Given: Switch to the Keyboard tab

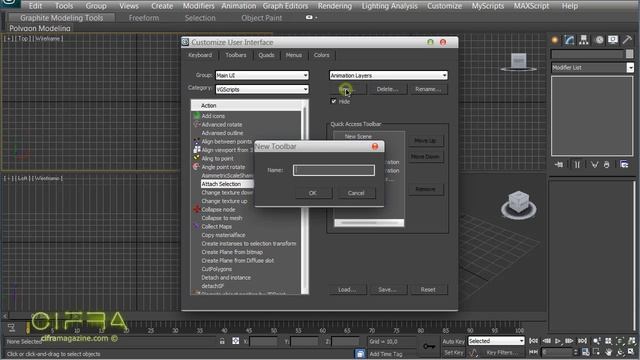Looking at the screenshot, I should pyautogui.click(x=200, y=55).
